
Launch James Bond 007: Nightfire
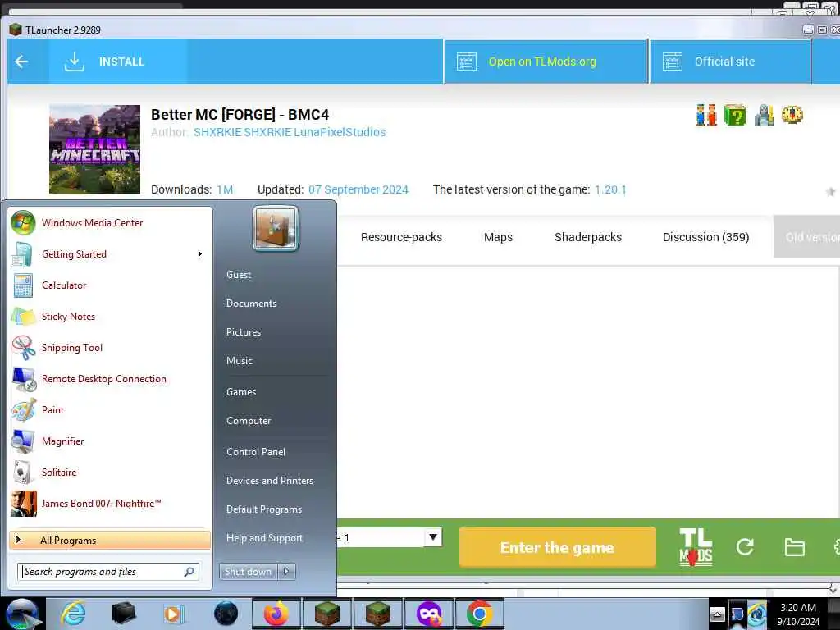[x=111, y=504]
